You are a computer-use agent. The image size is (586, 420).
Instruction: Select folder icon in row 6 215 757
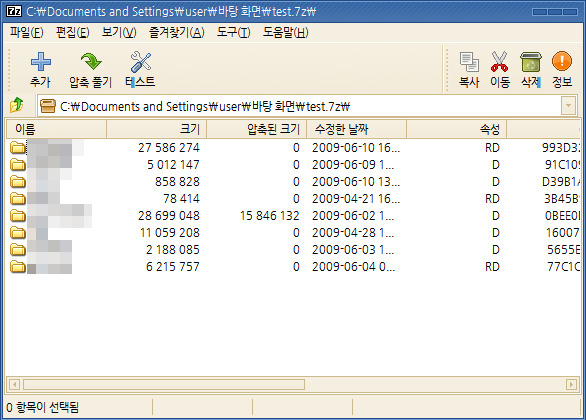(x=18, y=267)
